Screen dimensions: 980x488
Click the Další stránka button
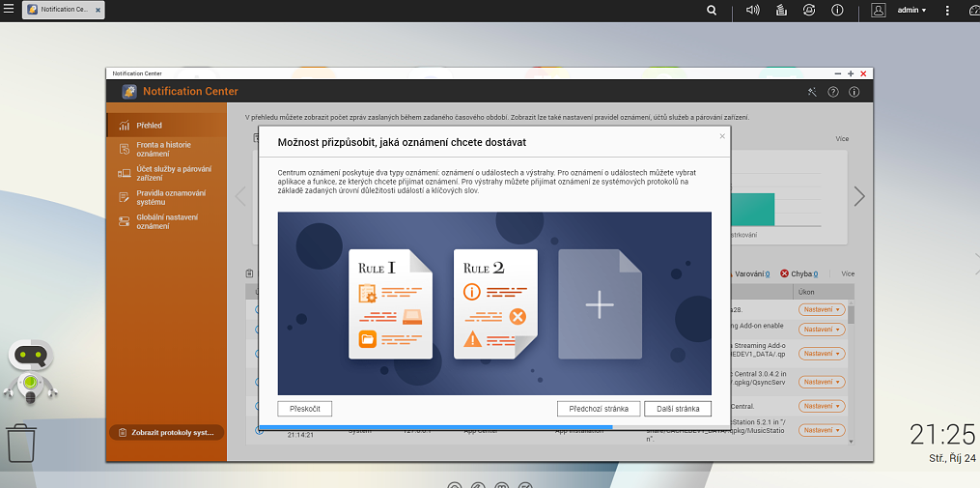678,409
